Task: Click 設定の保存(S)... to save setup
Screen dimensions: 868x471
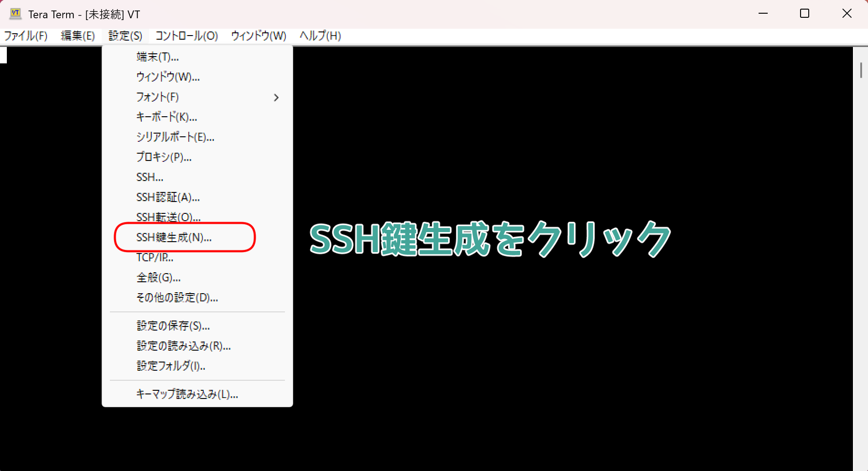Action: pos(173,326)
